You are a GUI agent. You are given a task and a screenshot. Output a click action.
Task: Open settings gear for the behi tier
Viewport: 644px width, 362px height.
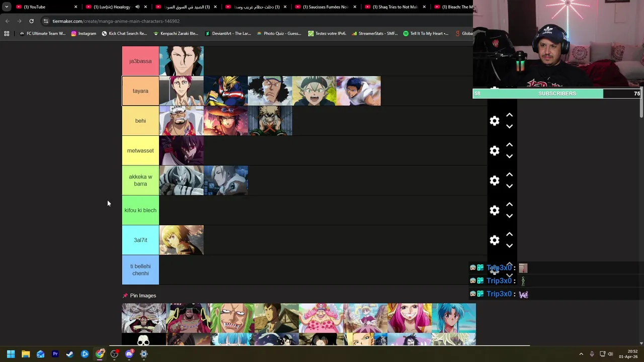tap(495, 121)
